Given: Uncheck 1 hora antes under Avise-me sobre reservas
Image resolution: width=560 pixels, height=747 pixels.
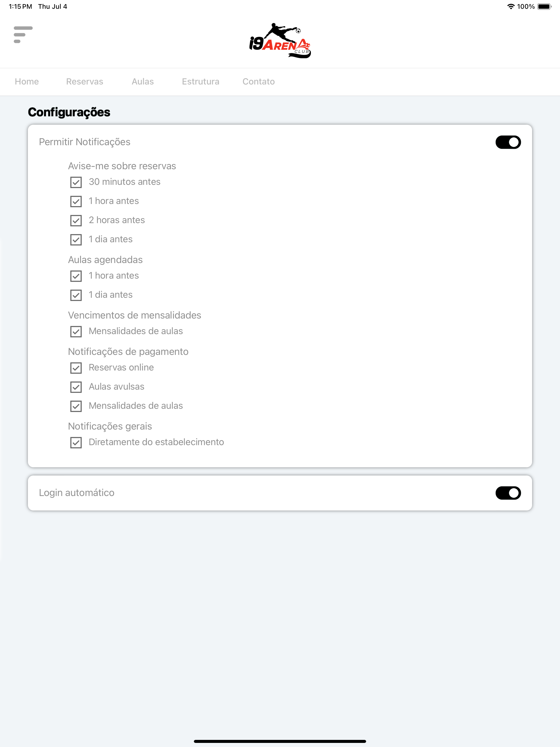Looking at the screenshot, I should 76,202.
